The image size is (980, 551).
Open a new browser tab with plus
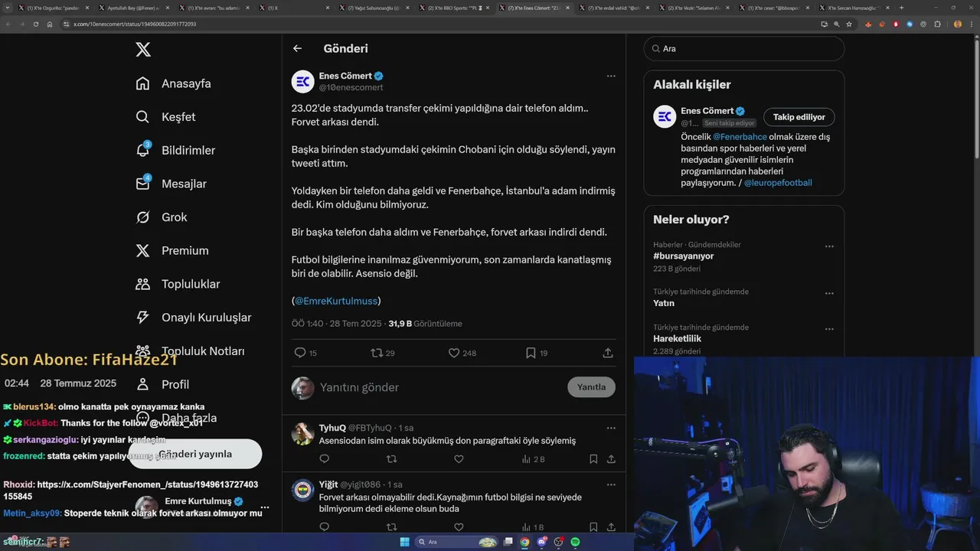901,8
